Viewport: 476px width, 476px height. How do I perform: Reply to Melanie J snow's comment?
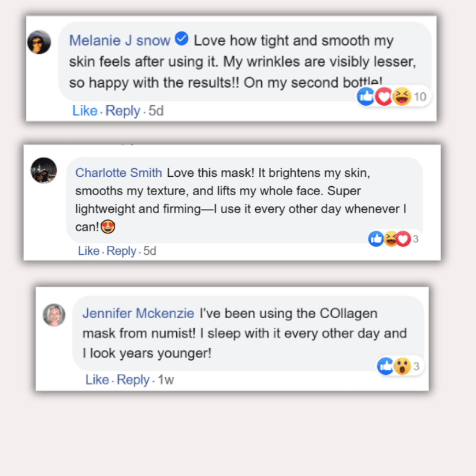123,111
